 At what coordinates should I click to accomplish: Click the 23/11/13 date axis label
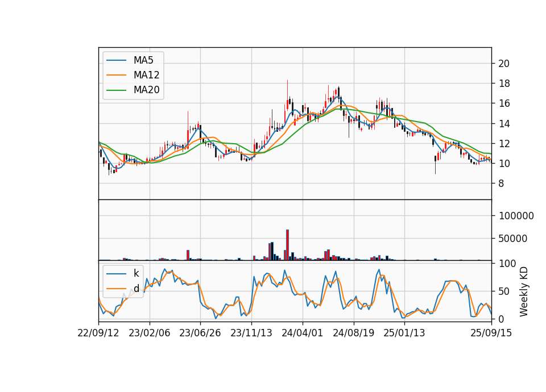tap(251, 333)
